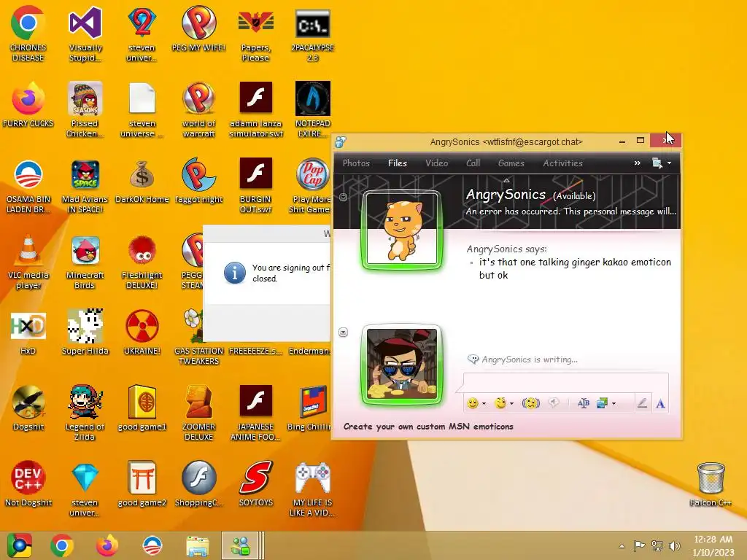This screenshot has height=560, width=747.
Task: Switch to typed text mode A
Action: click(660, 404)
